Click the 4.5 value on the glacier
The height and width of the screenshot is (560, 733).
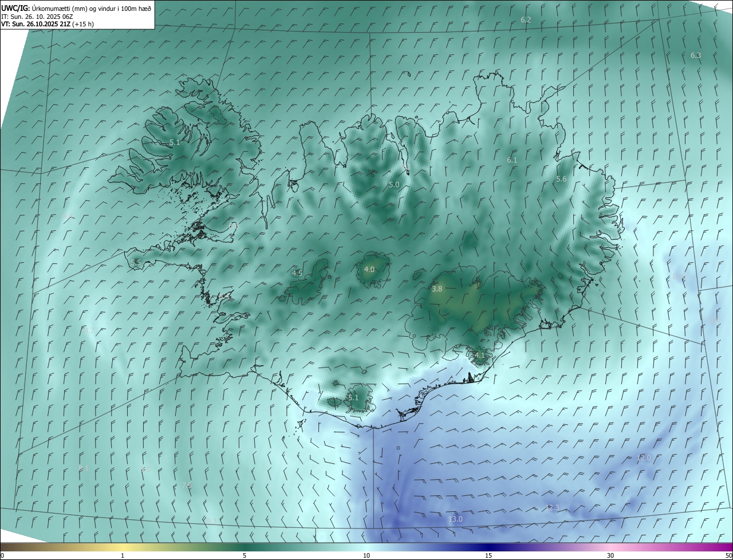click(x=297, y=274)
